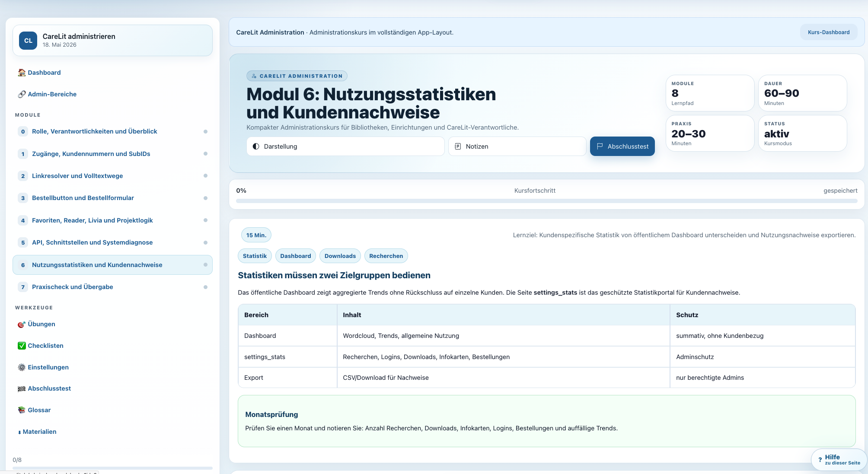This screenshot has height=474, width=868.
Task: Open Abschlusstest from the sidebar
Action: click(112, 388)
